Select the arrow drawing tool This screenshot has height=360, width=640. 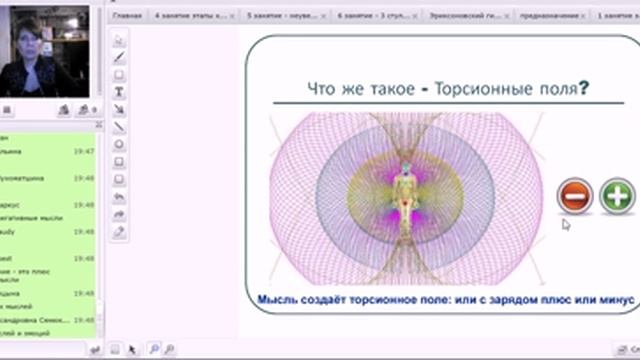click(x=119, y=109)
